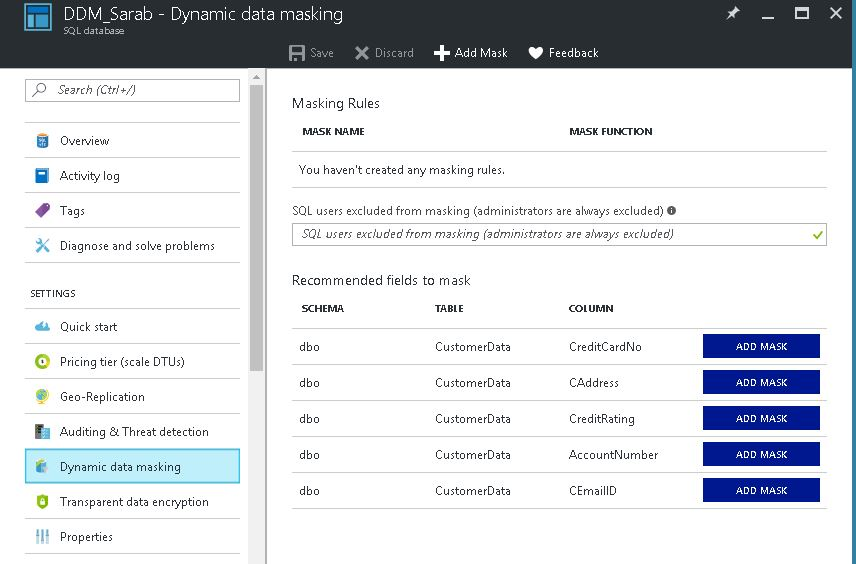The height and width of the screenshot is (564, 856).
Task: Add mask for AccountNumber column
Action: click(761, 454)
